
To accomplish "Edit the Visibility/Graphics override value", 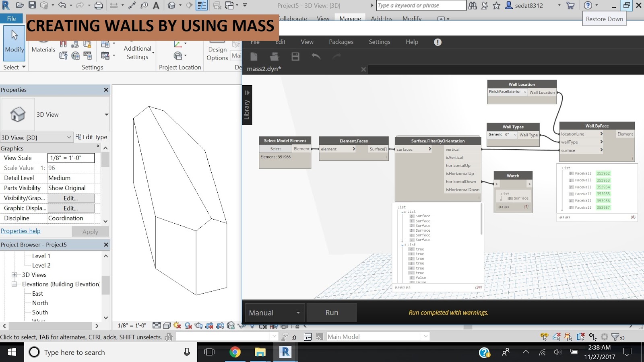I will 71,198.
